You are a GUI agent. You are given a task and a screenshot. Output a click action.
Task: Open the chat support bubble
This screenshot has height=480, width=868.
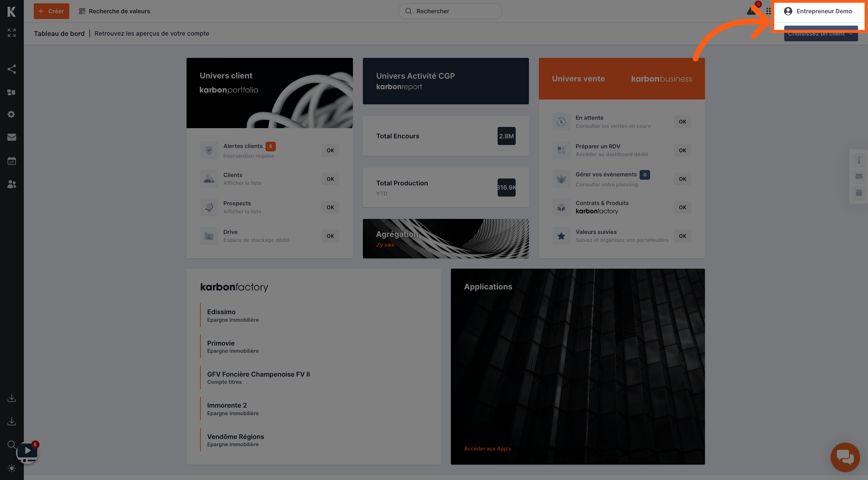[845, 457]
